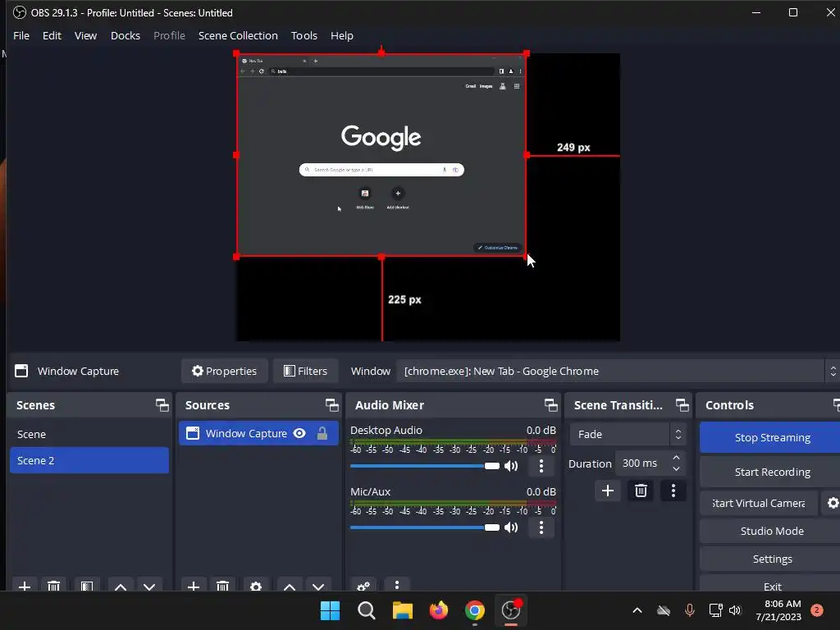Add a new scene transition
Screen dimensions: 840x630
608,491
